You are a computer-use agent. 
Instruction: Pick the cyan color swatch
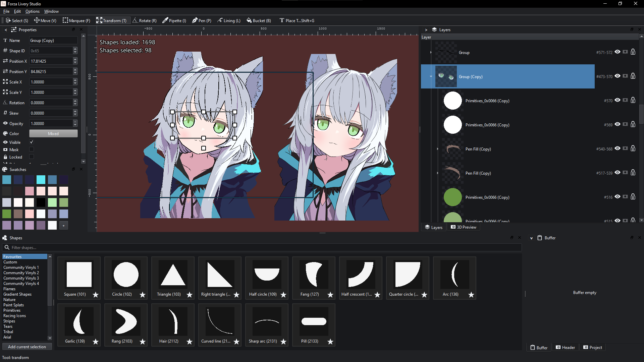41,180
